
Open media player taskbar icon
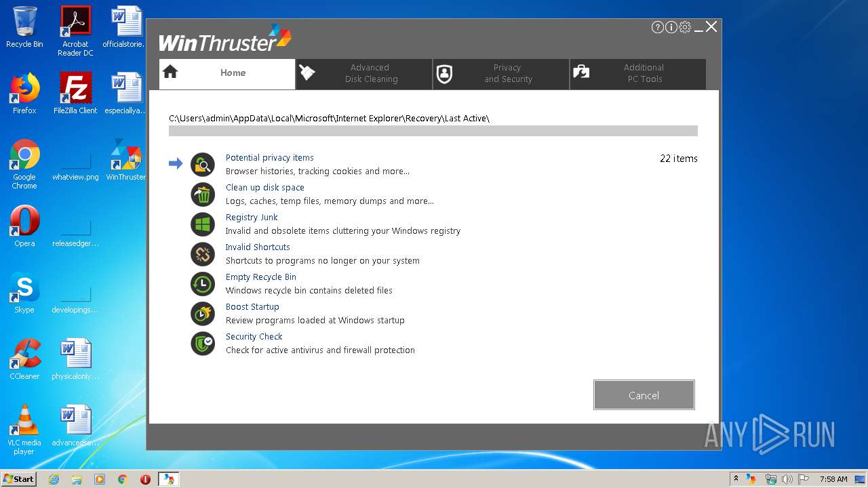coord(100,479)
